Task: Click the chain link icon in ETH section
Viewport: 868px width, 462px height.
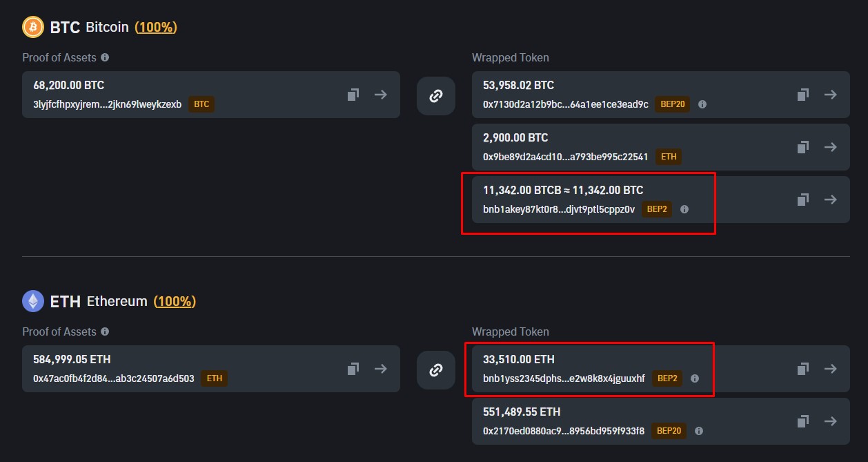Action: point(435,369)
